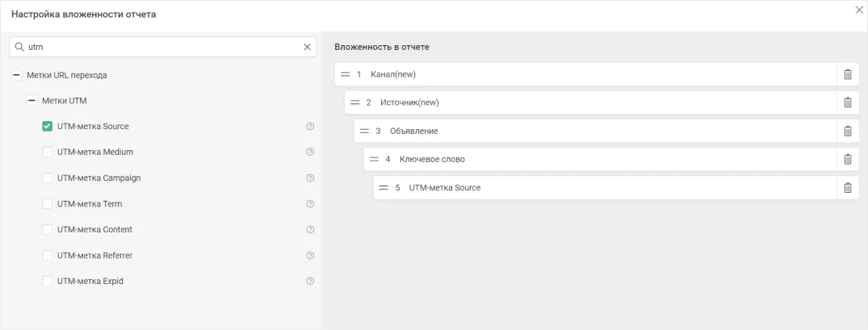Tick the UTM-метка Content checkbox
The image size is (868, 330).
pyautogui.click(x=47, y=230)
